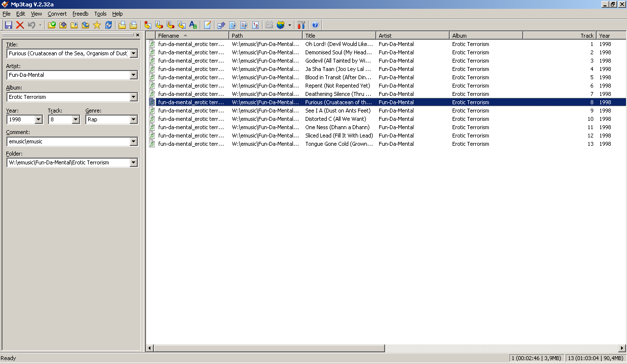627x364 pixels.
Task: Click the favorites star icon in toolbar
Action: 97,25
